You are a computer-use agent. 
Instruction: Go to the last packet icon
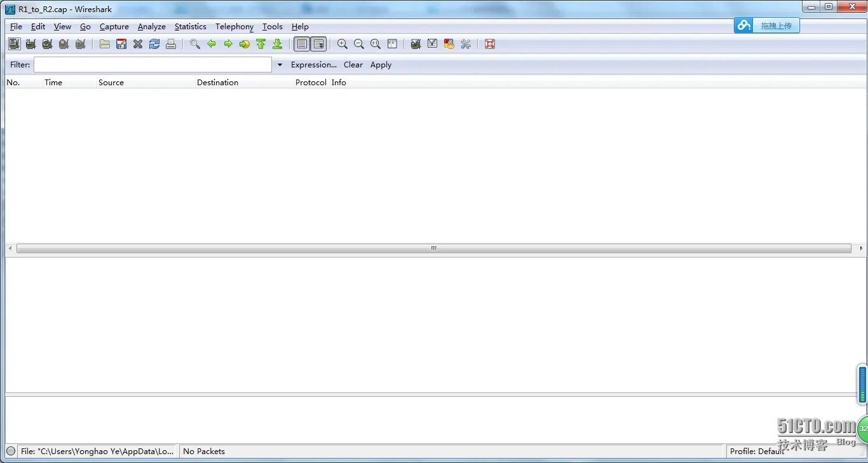[x=278, y=44]
